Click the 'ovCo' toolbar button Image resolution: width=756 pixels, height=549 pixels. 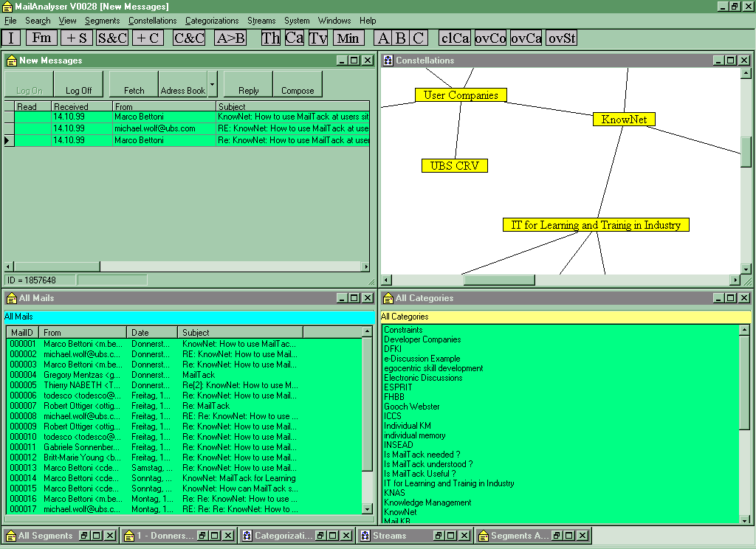[490, 38]
